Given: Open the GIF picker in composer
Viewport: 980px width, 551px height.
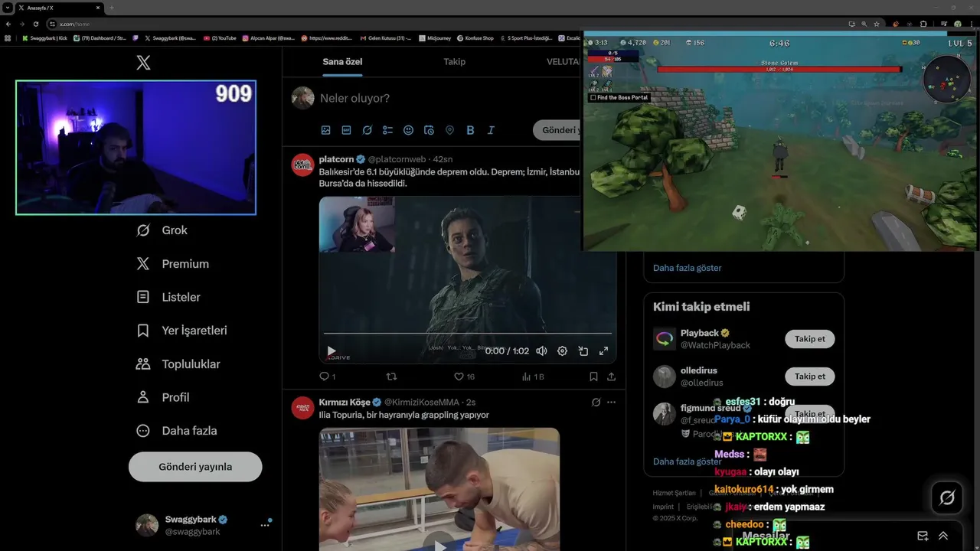Looking at the screenshot, I should (x=347, y=130).
